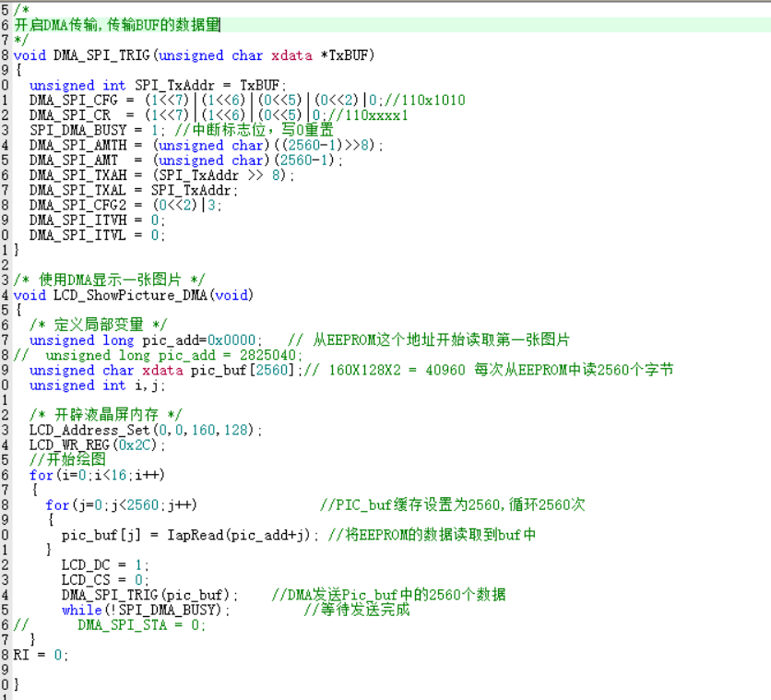Click the DMA_SPI_AMT assignment line

[x=186, y=160]
